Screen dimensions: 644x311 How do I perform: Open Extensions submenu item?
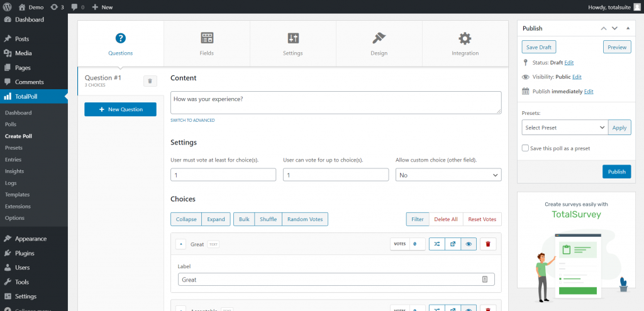(18, 206)
